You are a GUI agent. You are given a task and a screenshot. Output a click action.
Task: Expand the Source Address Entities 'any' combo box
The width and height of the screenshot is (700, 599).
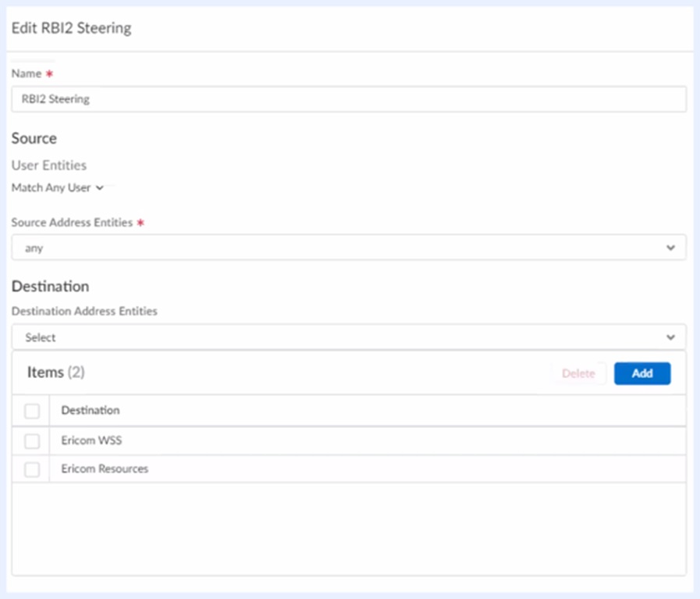tap(348, 248)
